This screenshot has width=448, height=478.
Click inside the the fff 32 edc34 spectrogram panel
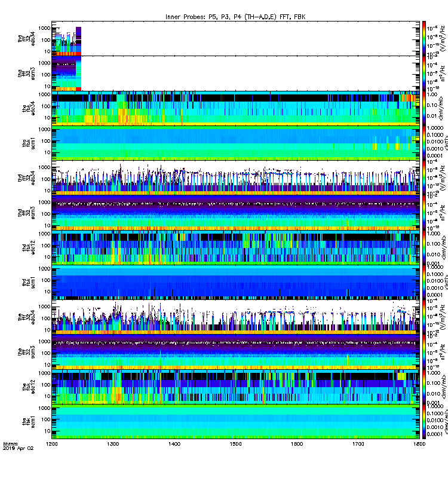[x=235, y=317]
